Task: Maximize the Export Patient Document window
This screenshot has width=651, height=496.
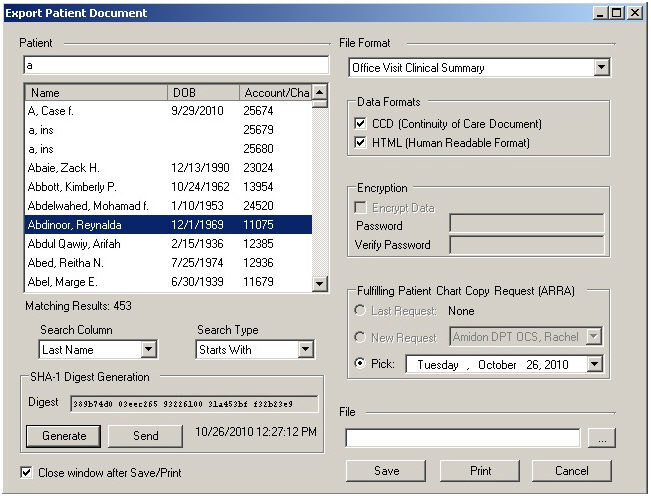Action: click(x=617, y=13)
